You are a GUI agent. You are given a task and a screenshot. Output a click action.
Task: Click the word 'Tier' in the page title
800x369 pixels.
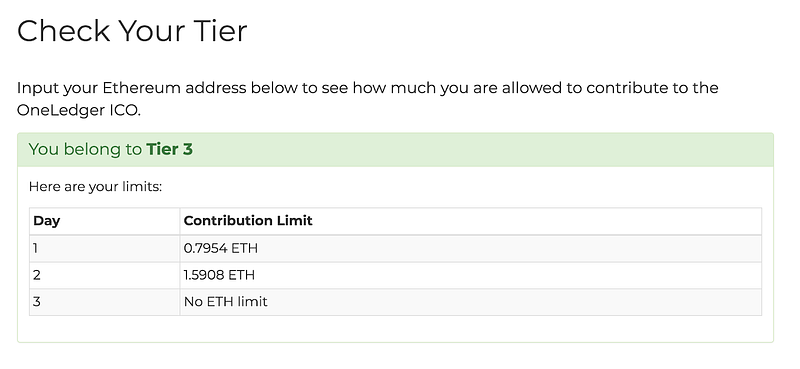pyautogui.click(x=220, y=31)
